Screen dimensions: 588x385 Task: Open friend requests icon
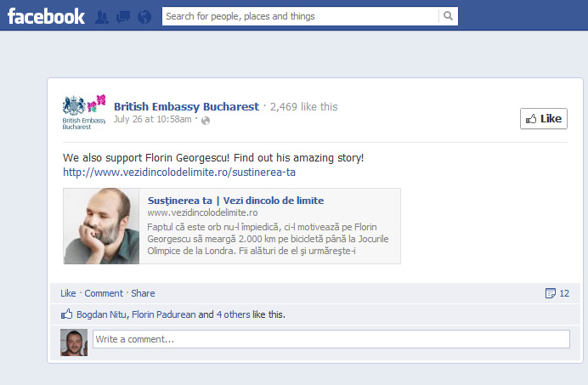pos(102,17)
